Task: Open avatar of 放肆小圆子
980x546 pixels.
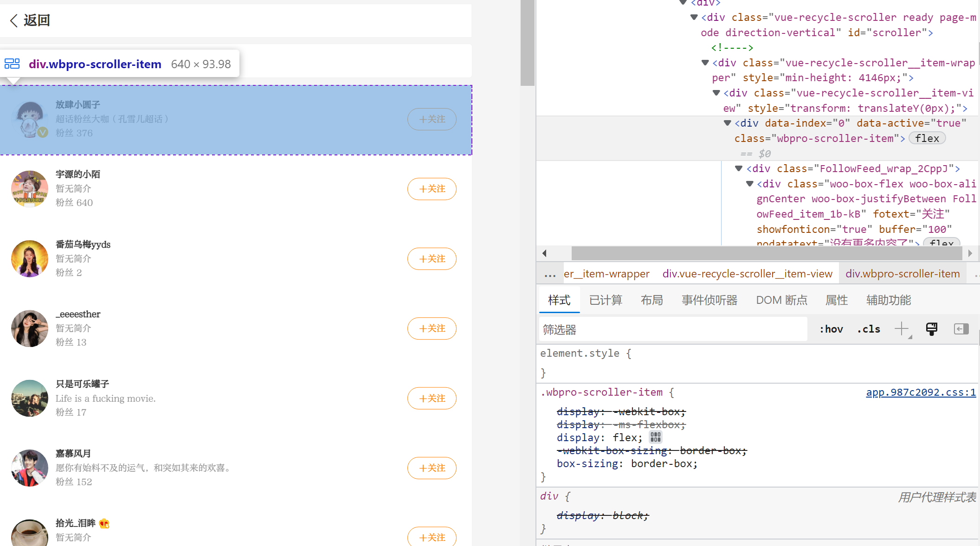Action: click(x=30, y=119)
